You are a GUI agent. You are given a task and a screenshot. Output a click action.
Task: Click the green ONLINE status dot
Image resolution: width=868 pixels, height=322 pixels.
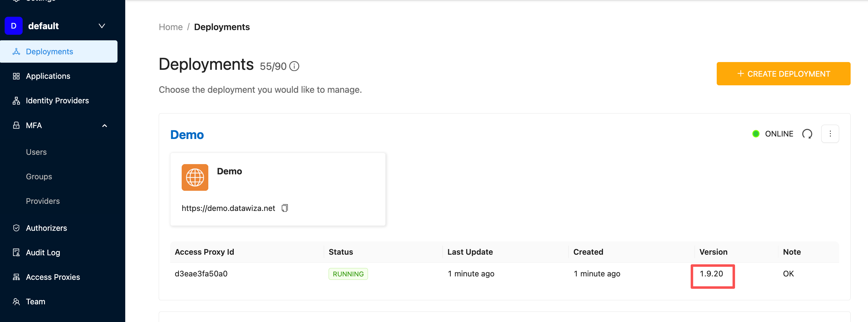(756, 134)
